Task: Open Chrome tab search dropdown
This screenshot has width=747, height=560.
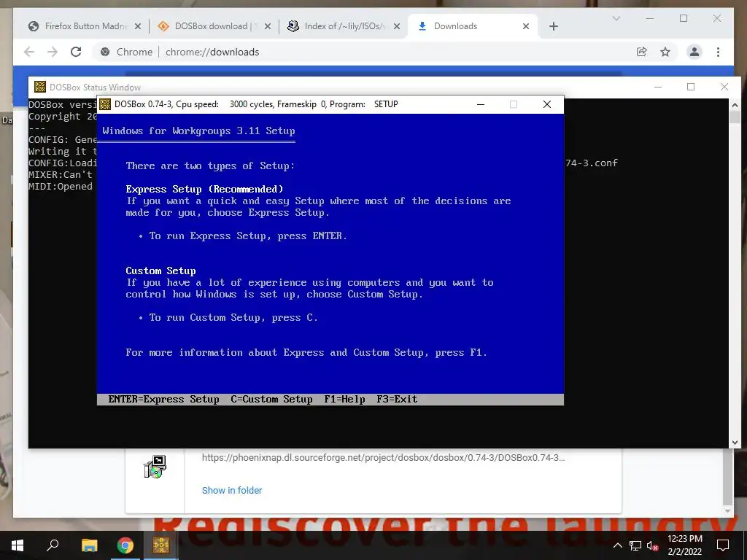Action: point(616,18)
